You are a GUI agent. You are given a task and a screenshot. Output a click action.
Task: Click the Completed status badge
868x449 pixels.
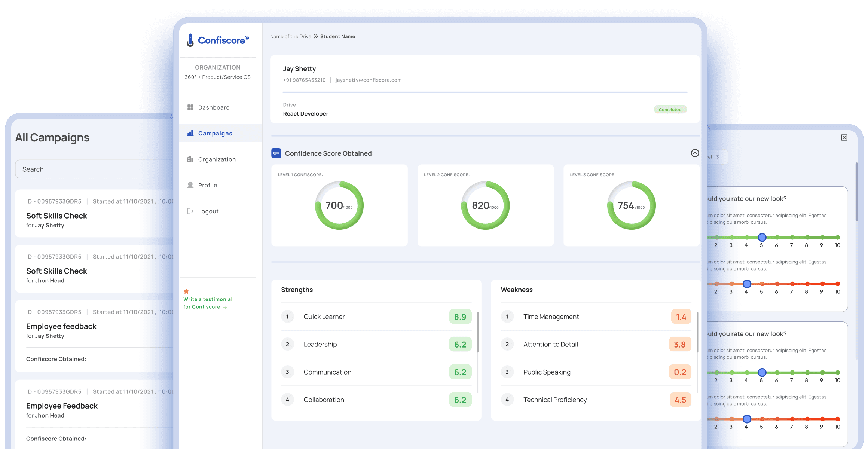pyautogui.click(x=670, y=110)
